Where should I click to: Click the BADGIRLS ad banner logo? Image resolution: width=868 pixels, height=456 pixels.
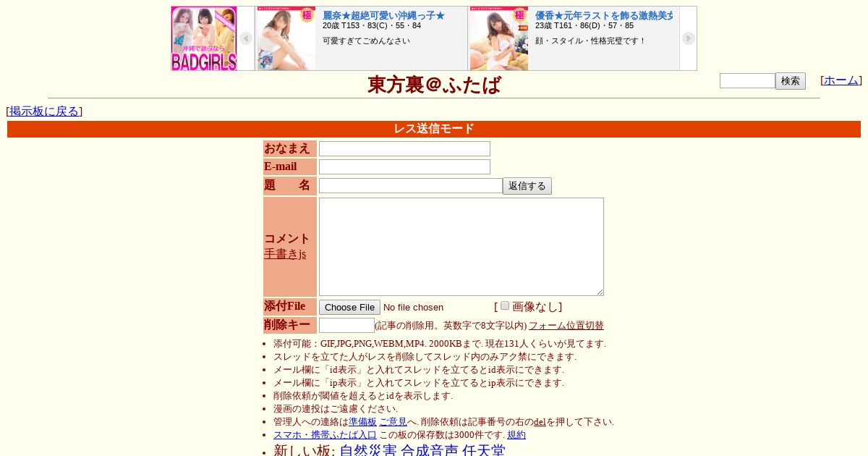pos(204,38)
